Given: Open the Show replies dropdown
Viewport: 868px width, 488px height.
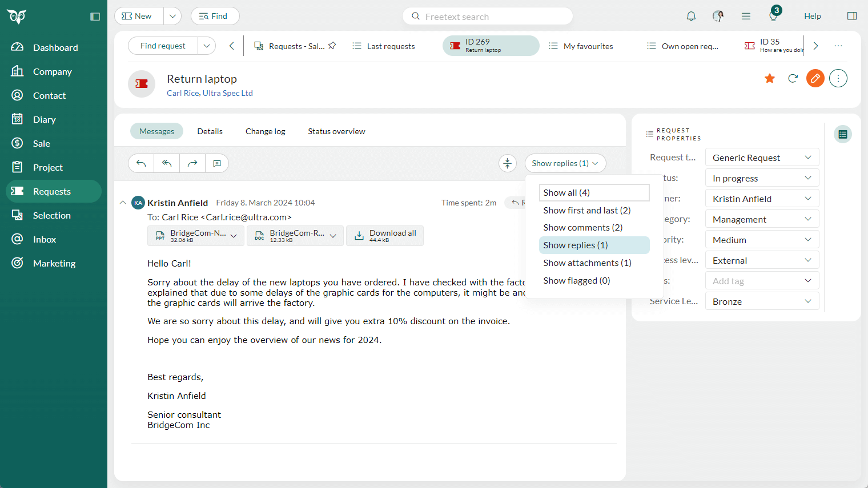Looking at the screenshot, I should [565, 163].
